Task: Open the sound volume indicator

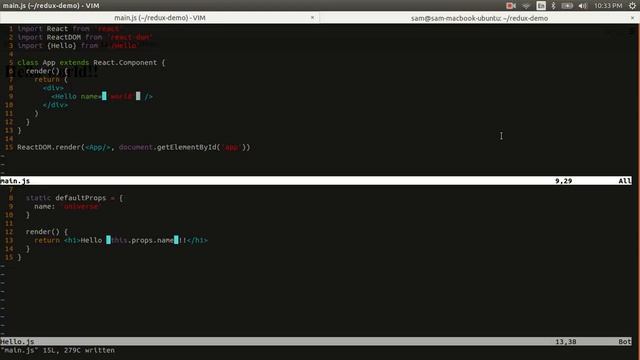Action: click(582, 6)
